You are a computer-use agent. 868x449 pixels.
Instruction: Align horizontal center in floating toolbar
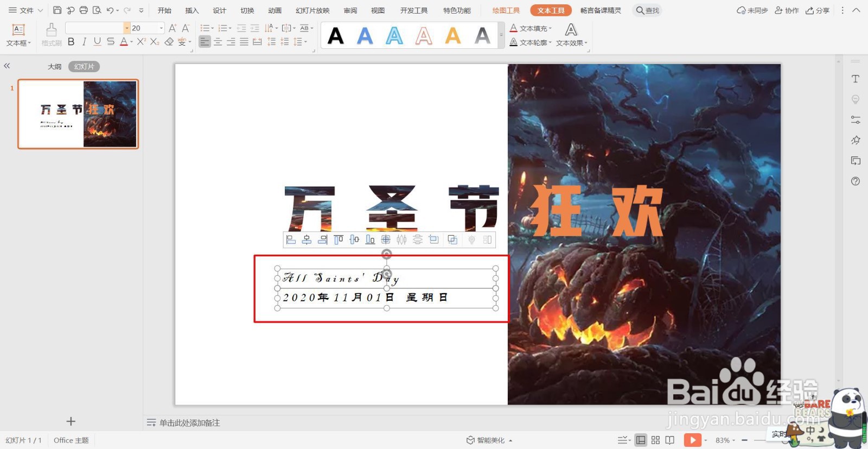(x=307, y=239)
